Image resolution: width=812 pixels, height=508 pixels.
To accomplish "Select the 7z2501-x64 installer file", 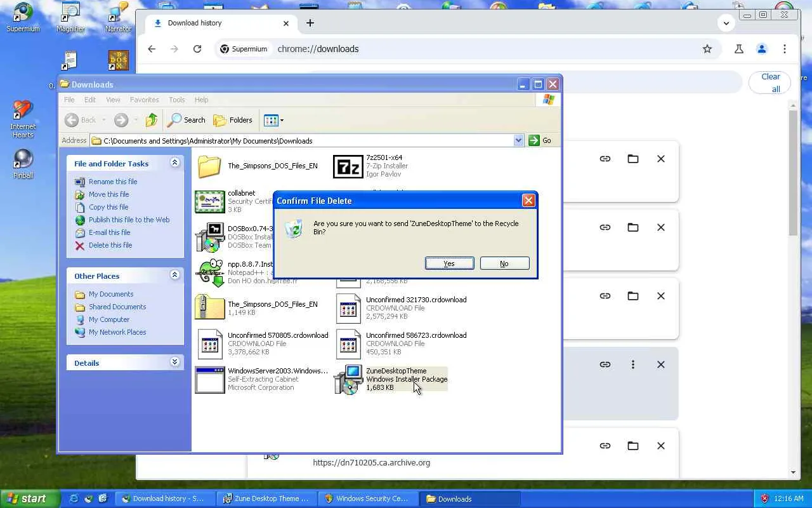I will 370,166.
